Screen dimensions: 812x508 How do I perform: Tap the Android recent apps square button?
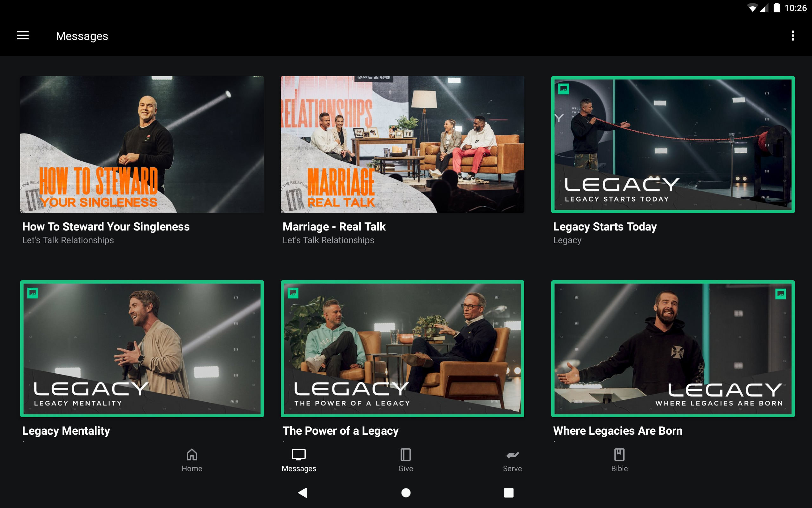tap(509, 492)
